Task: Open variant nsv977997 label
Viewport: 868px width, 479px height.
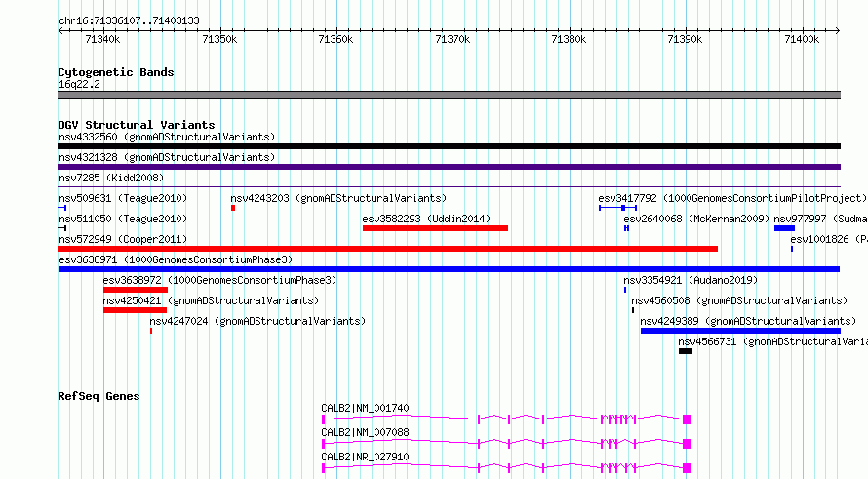Action: [x=820, y=219]
